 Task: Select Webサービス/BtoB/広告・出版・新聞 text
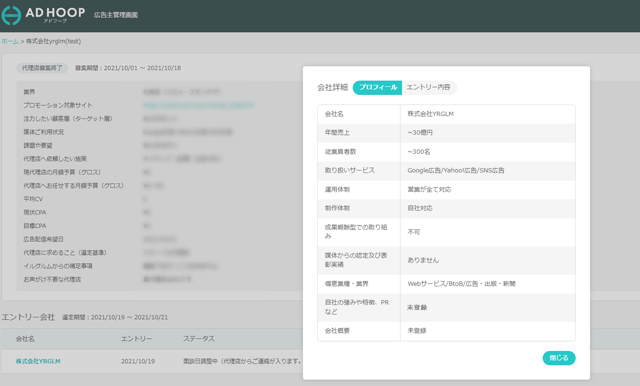click(x=461, y=284)
